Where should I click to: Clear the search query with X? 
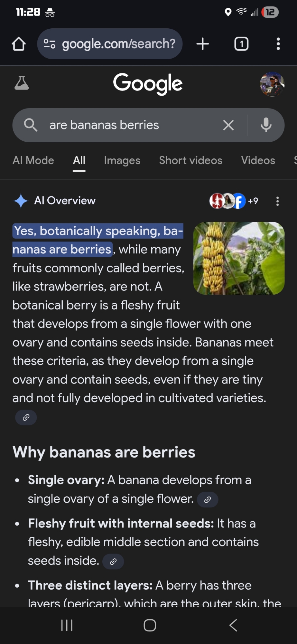[228, 125]
